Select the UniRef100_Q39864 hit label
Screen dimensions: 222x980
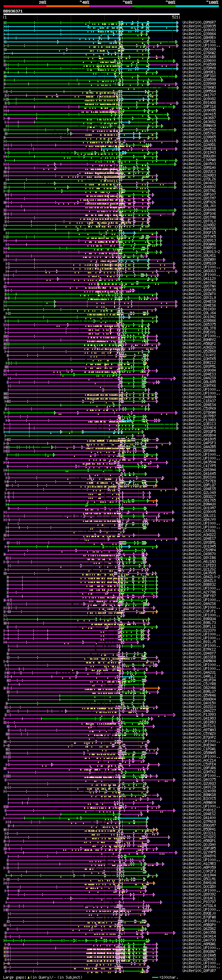point(199,34)
